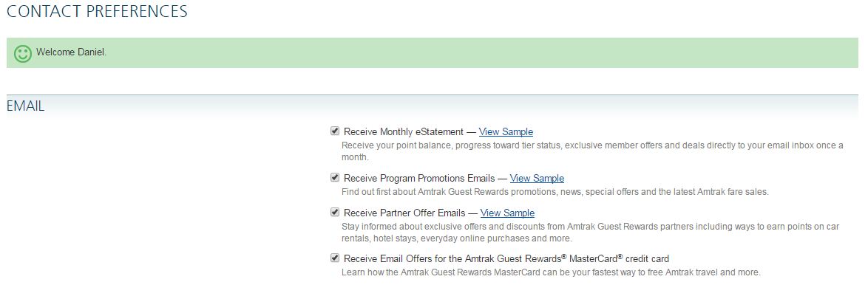868x299 pixels.
Task: Open View Sample link for Monthly eStatement
Action: (x=506, y=132)
